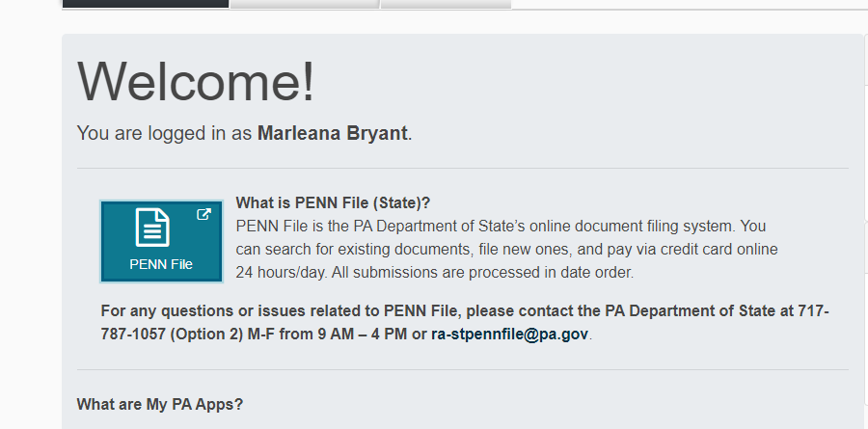Click the '(Option 2)' contact text
The image size is (868, 429).
coord(206,335)
